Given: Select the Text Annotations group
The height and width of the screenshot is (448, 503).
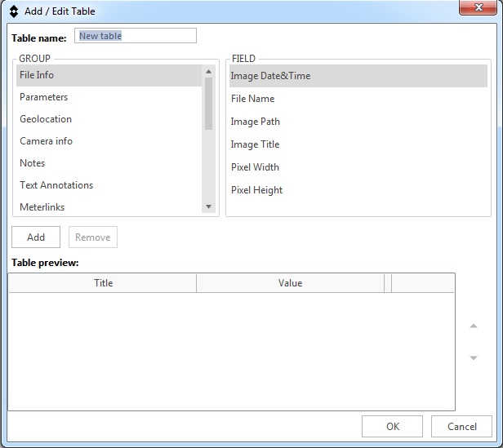Looking at the screenshot, I should tap(56, 185).
